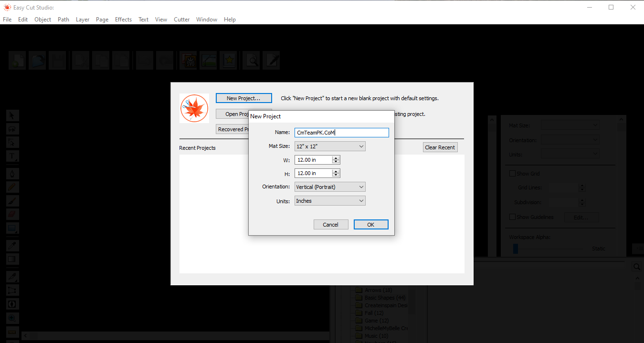The height and width of the screenshot is (343, 644).
Task: Click the H height spinner arrows
Action: [x=336, y=173]
